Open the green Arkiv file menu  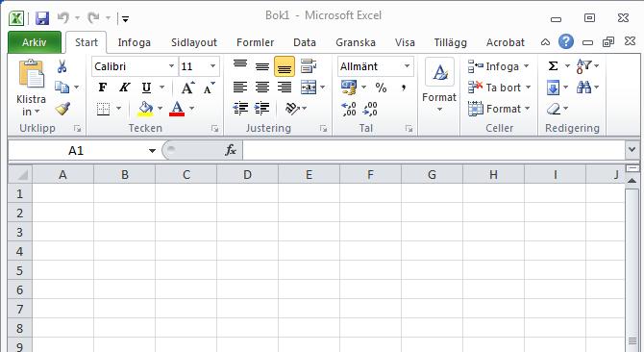pyautogui.click(x=35, y=42)
